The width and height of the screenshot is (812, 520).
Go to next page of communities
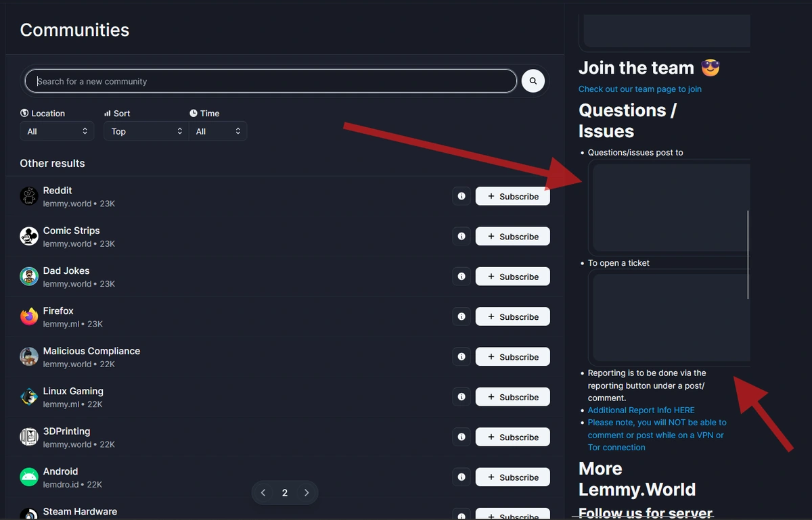[x=307, y=493]
